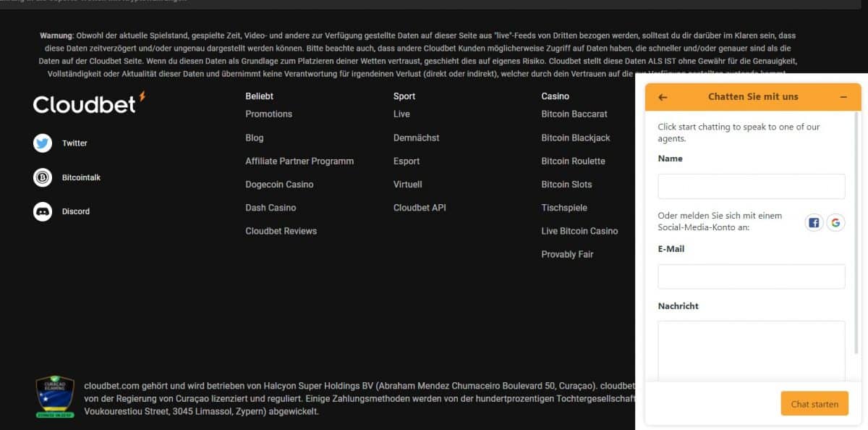Open Affiliate Partner Programm link
Screen dimensions: 868x430
click(299, 161)
